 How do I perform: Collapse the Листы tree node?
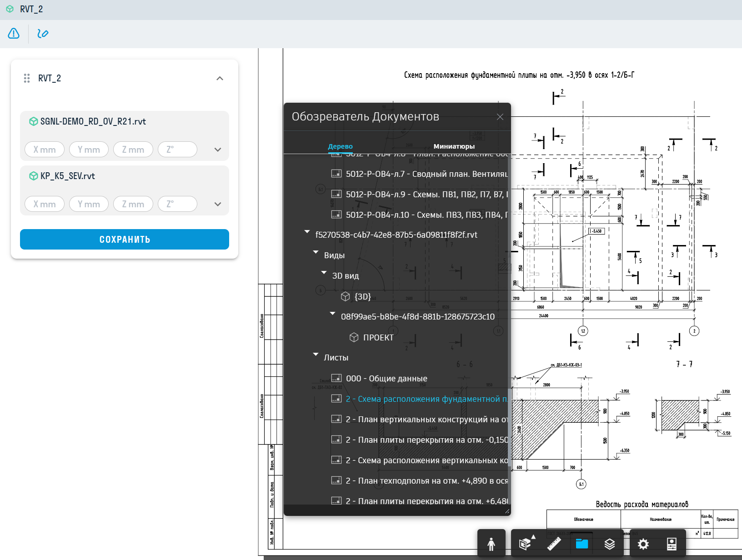[x=316, y=355]
